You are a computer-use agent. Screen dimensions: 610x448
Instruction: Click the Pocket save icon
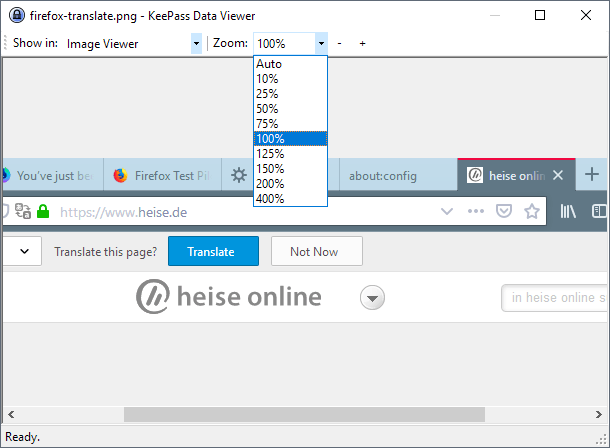504,211
